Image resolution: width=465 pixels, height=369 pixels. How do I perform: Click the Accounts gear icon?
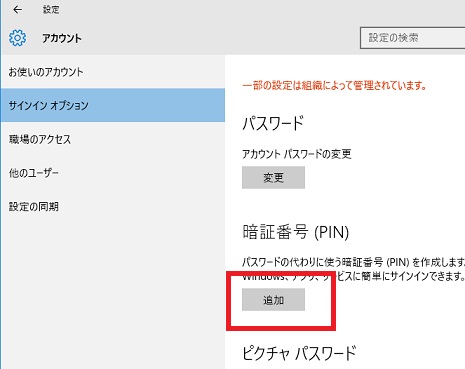point(17,38)
